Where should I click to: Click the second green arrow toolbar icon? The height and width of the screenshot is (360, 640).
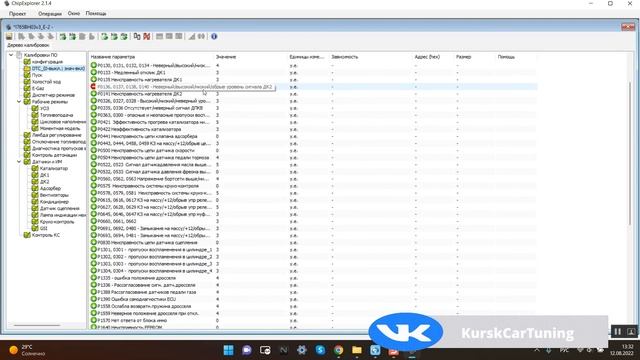point(72,37)
